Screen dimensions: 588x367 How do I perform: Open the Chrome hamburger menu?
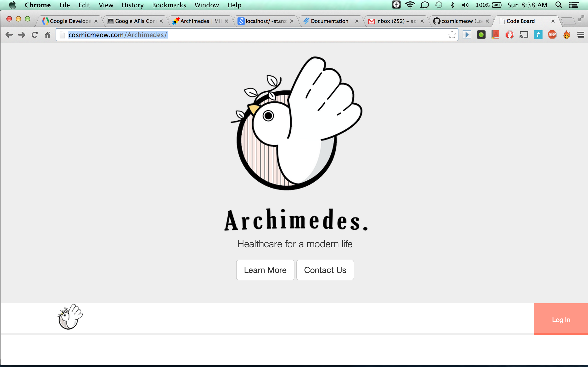point(580,35)
